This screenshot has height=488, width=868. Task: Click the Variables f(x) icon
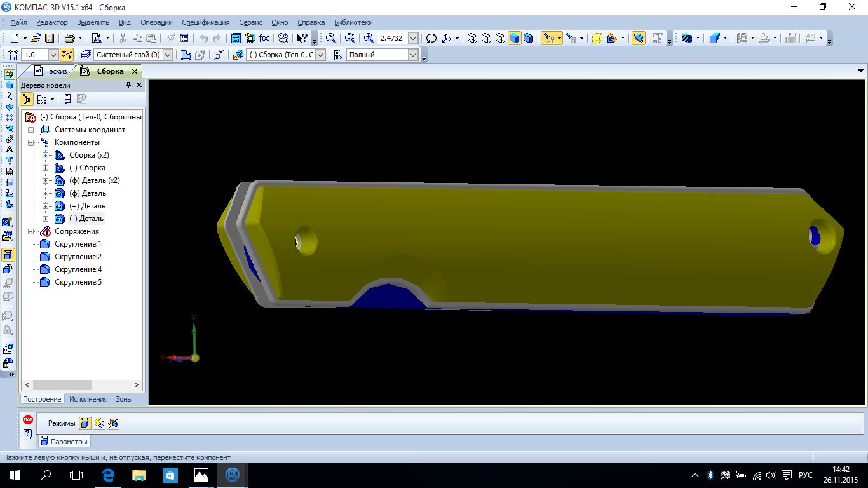coord(264,38)
